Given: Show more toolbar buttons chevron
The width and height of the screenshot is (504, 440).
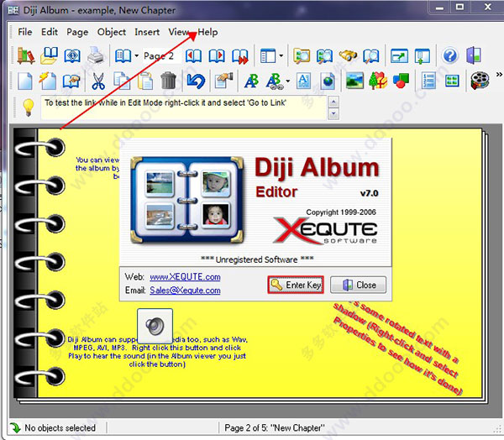Looking at the screenshot, I should click(499, 75).
